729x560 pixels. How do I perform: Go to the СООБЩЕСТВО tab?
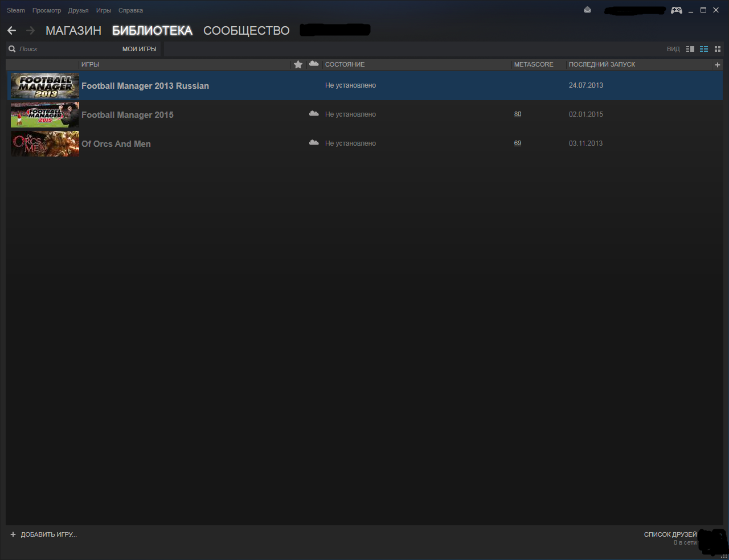(x=247, y=31)
